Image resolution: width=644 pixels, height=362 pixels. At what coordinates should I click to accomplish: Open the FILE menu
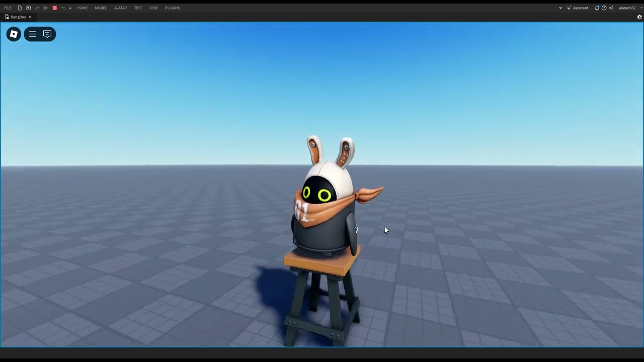8,8
